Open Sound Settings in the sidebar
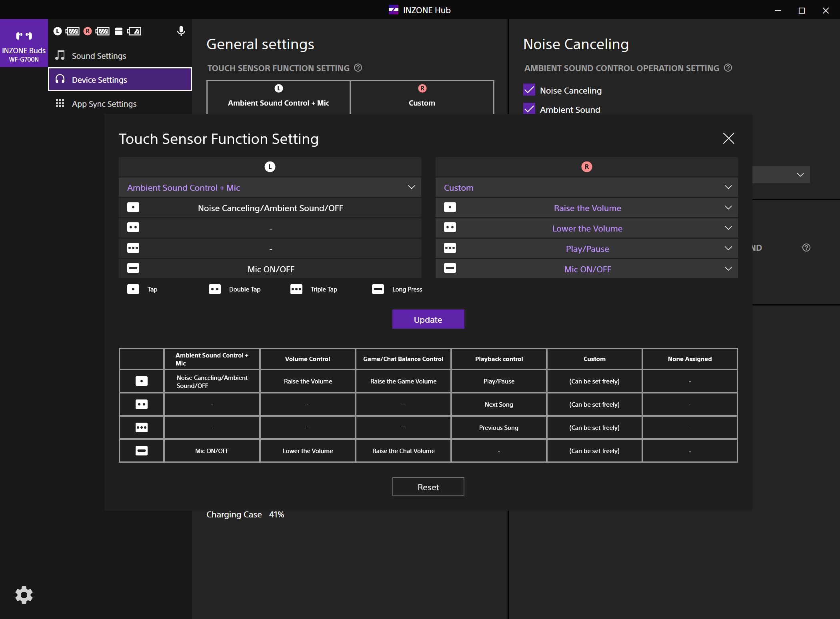The image size is (840, 619). pyautogui.click(x=99, y=56)
